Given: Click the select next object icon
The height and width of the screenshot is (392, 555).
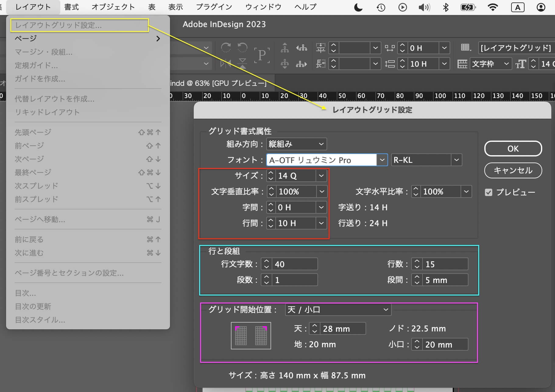Looking at the screenshot, I should click(302, 64).
